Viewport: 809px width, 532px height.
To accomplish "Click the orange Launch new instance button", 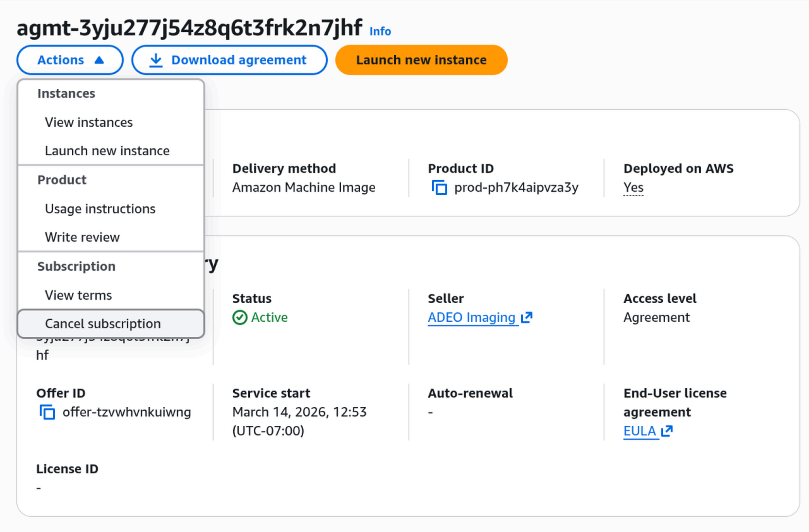I will point(421,59).
